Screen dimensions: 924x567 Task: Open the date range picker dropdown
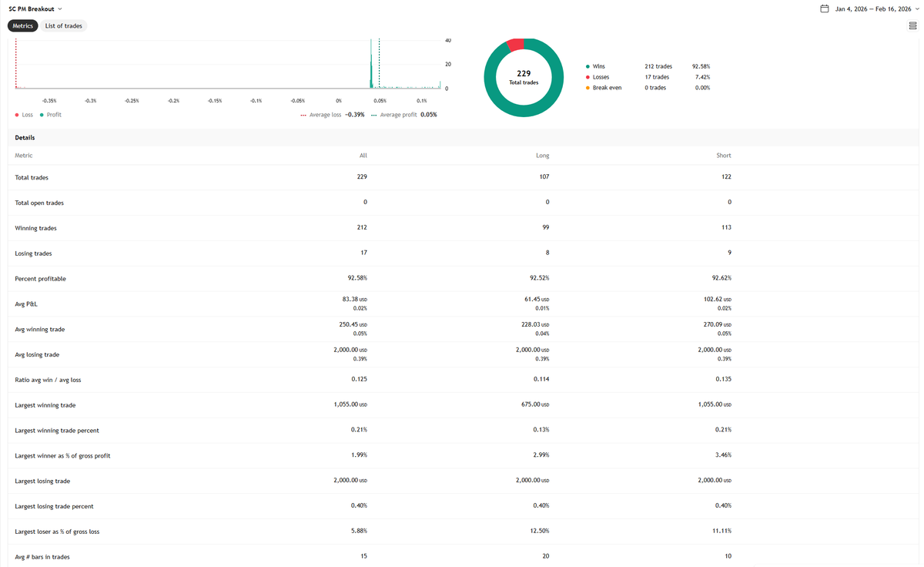875,9
